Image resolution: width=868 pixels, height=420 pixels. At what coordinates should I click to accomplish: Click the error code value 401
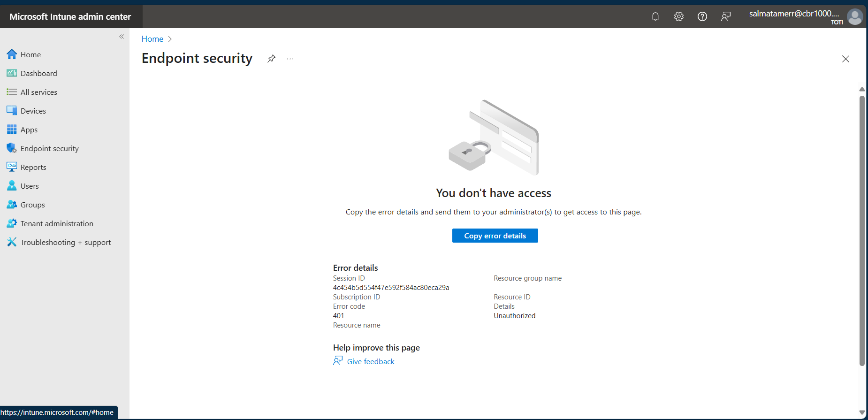(x=338, y=316)
